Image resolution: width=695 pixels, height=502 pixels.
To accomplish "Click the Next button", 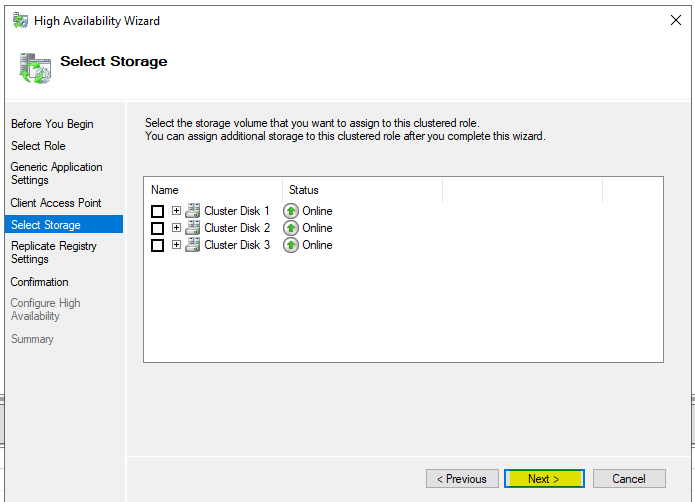I will point(544,479).
